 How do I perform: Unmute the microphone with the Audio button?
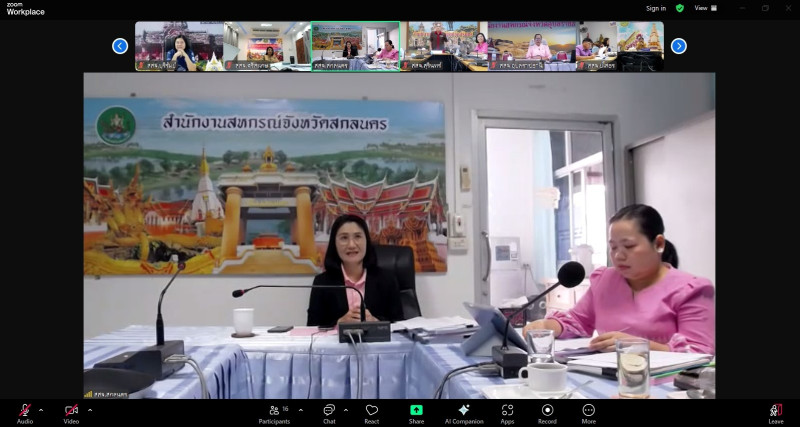(25, 411)
